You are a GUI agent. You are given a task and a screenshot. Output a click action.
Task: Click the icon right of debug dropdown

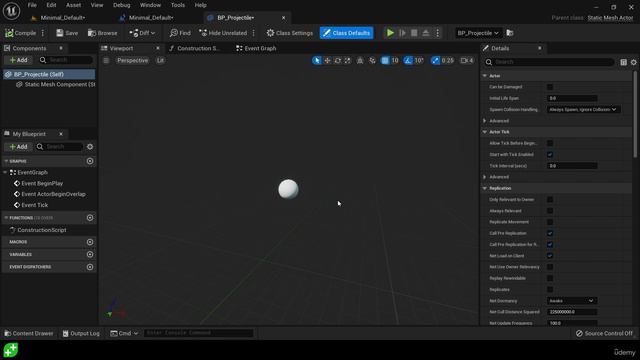(510, 33)
